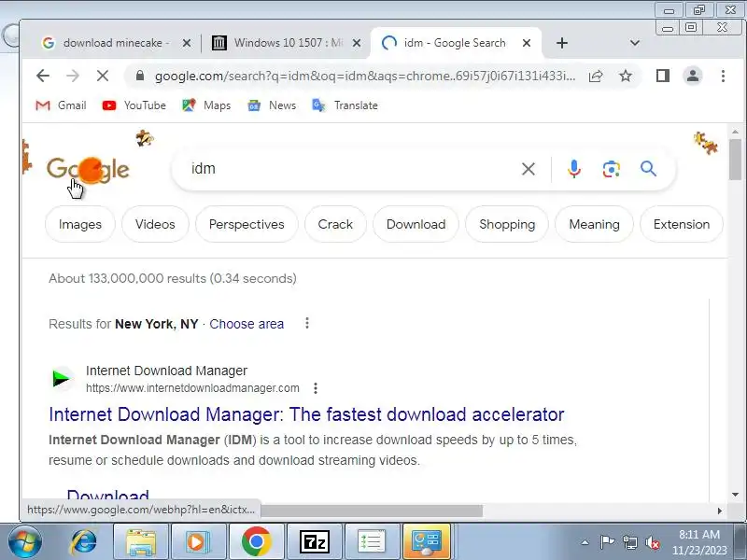Image resolution: width=747 pixels, height=560 pixels.
Task: Open the Windows Start menu
Action: point(25,542)
